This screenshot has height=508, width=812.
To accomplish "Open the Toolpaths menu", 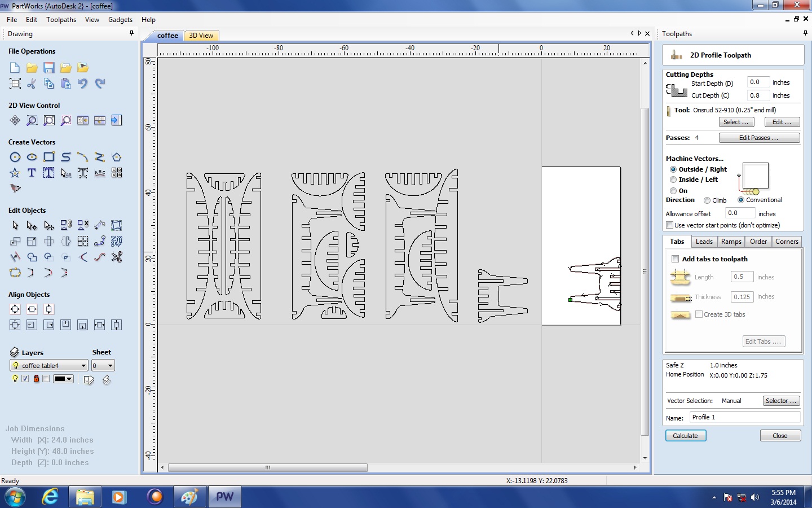I will [61, 20].
